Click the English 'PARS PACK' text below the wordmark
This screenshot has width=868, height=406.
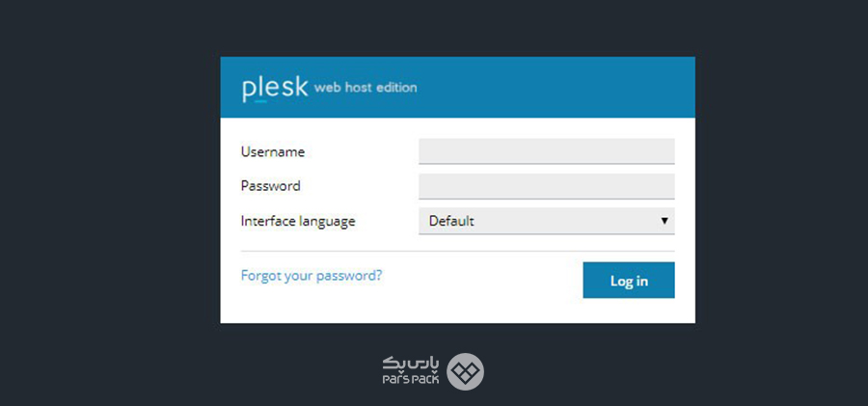(411, 380)
